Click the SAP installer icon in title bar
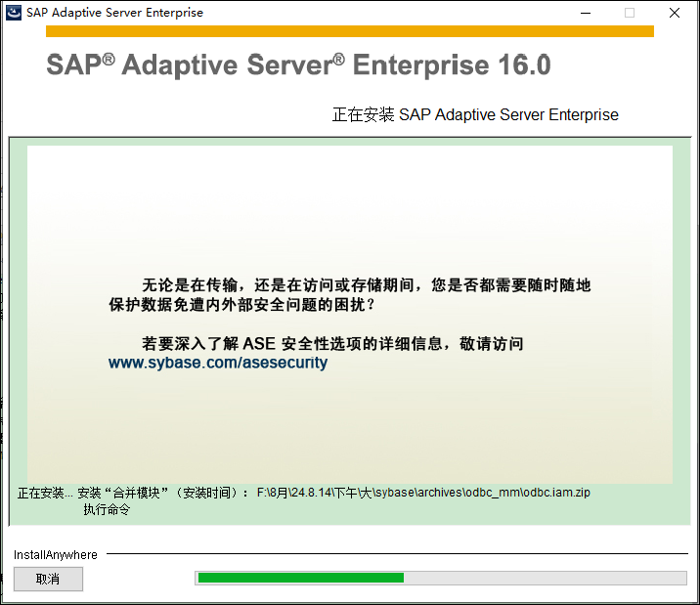This screenshot has width=700, height=605. pyautogui.click(x=14, y=13)
